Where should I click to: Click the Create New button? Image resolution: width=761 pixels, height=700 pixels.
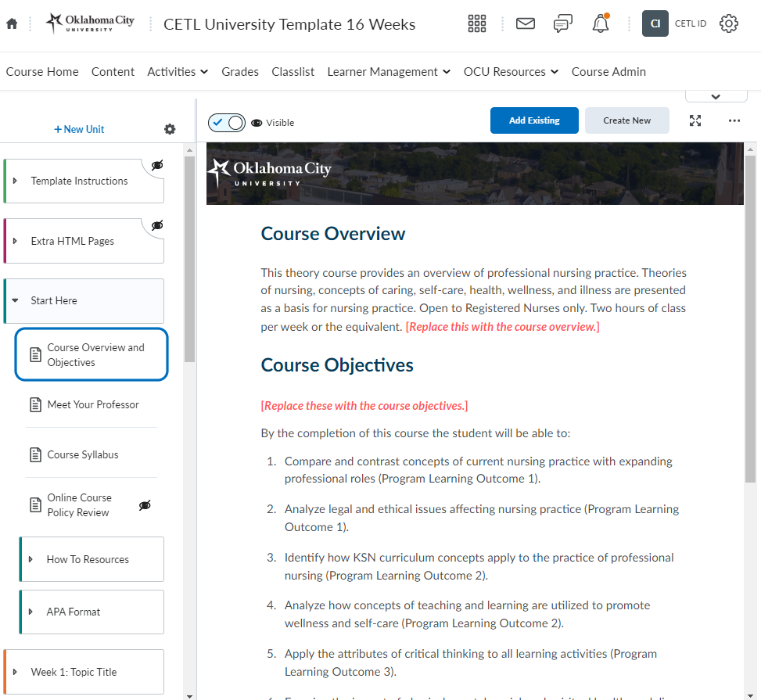[626, 120]
